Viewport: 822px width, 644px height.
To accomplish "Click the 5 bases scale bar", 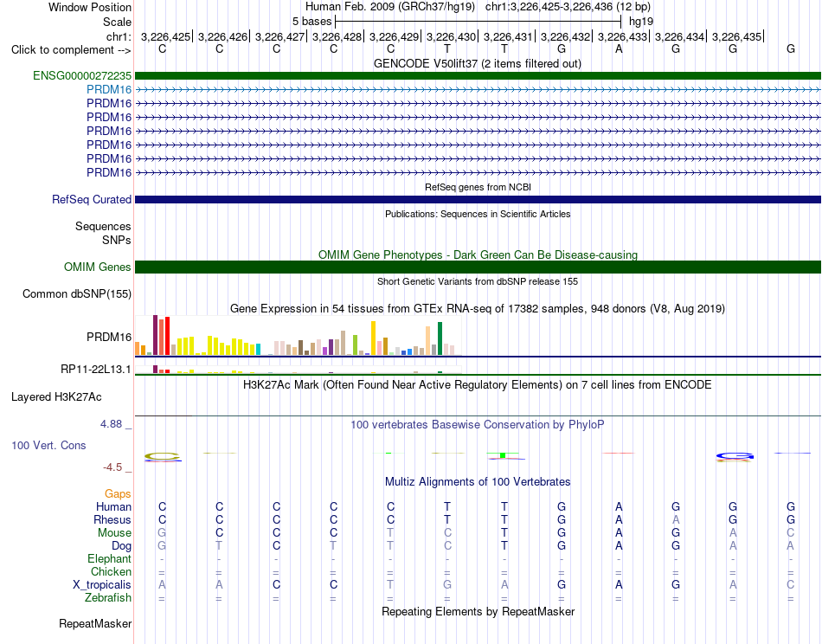I will click(478, 22).
